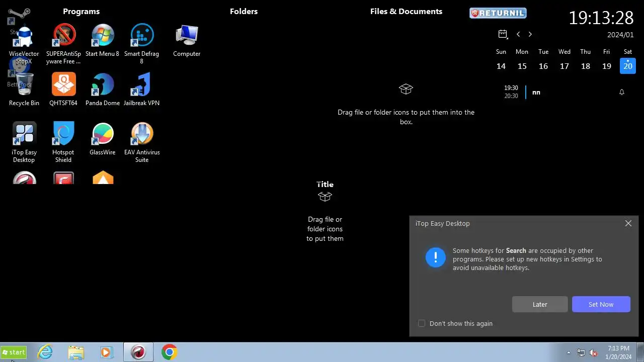This screenshot has width=644, height=362.
Task: Click the Set Now button
Action: [x=601, y=304]
